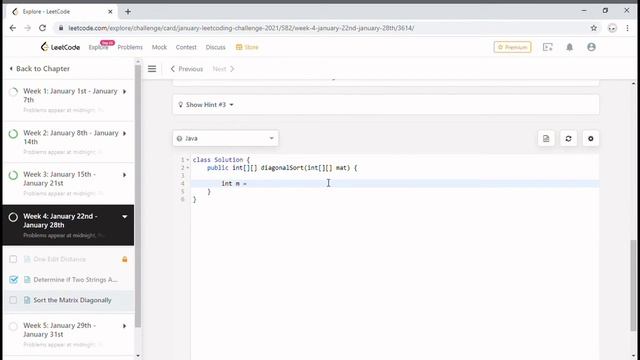Tick the One Edit Distance checkbox

tap(13, 259)
